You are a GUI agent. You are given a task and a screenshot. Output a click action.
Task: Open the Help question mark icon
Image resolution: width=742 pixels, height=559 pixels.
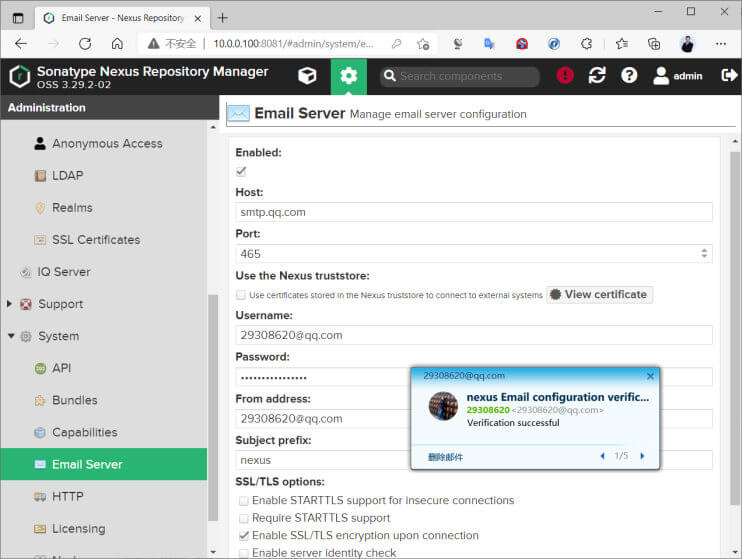click(629, 75)
